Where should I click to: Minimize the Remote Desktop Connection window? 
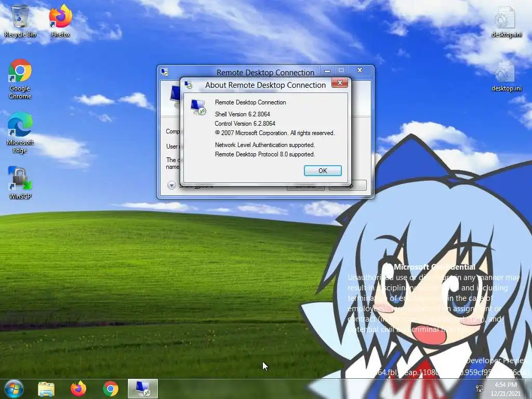click(x=327, y=71)
